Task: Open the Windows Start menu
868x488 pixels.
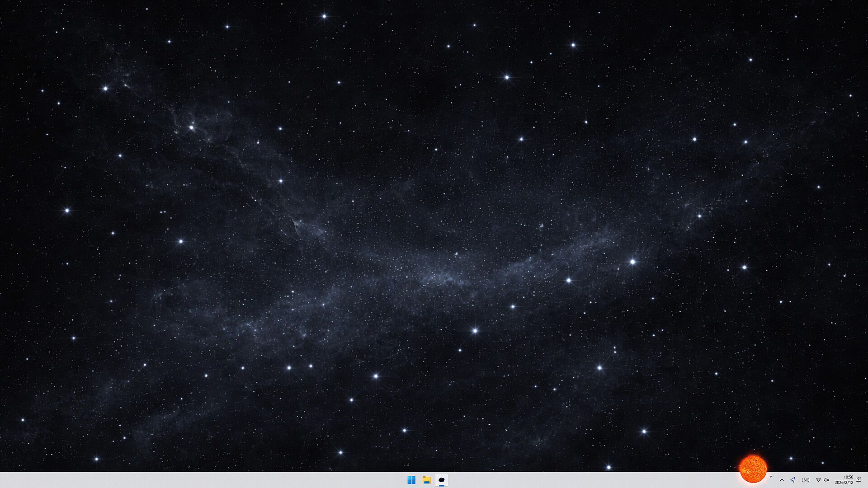Action: point(411,480)
